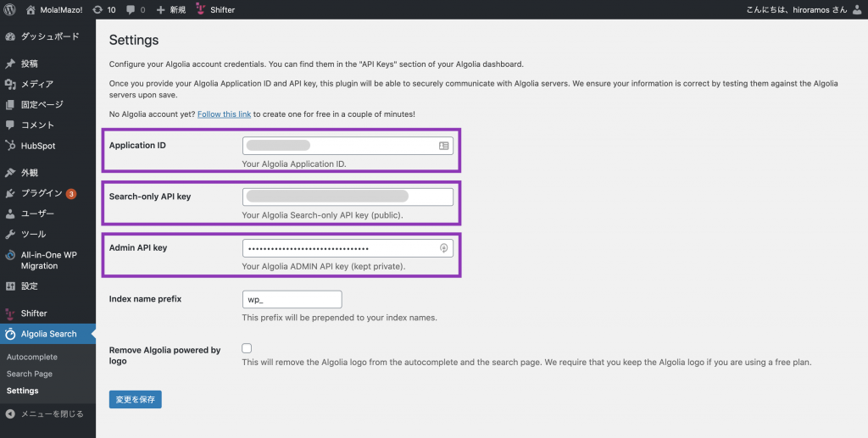
Task: Open the Follow this link hyperlink
Action: coord(224,114)
